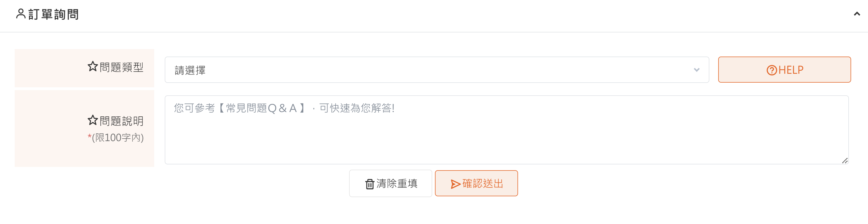The width and height of the screenshot is (868, 224).
Task: Click the question mark icon in HELP
Action: coord(772,70)
